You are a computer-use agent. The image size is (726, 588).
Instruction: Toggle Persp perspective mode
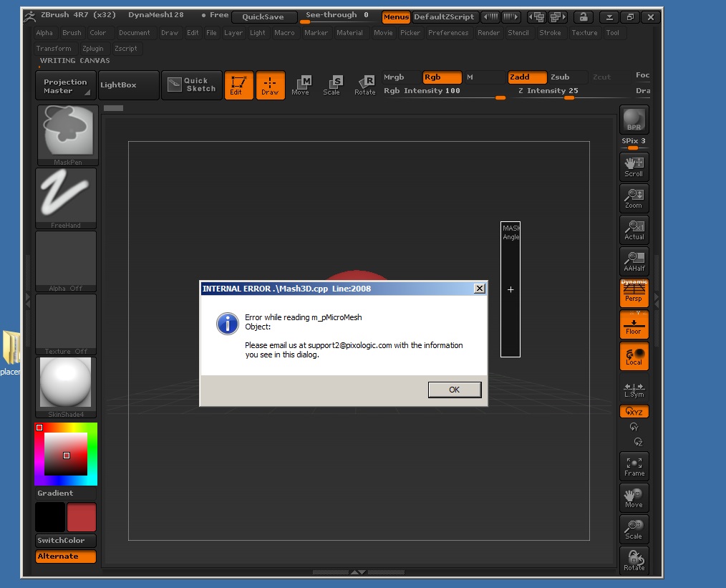(634, 293)
